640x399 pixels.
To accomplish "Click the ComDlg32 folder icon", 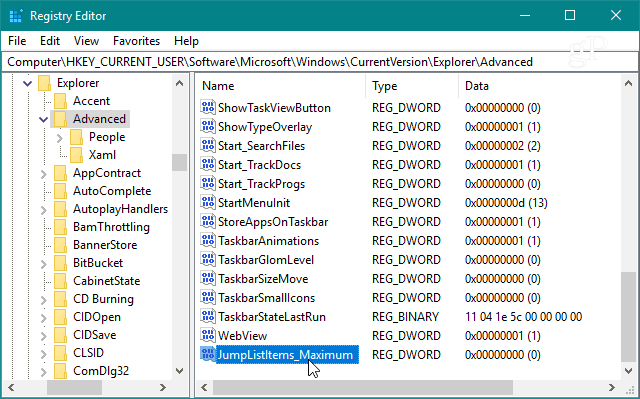I will [60, 370].
